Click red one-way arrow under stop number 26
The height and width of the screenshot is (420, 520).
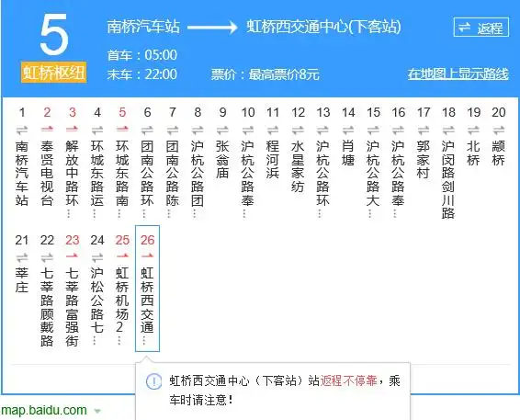(x=147, y=255)
